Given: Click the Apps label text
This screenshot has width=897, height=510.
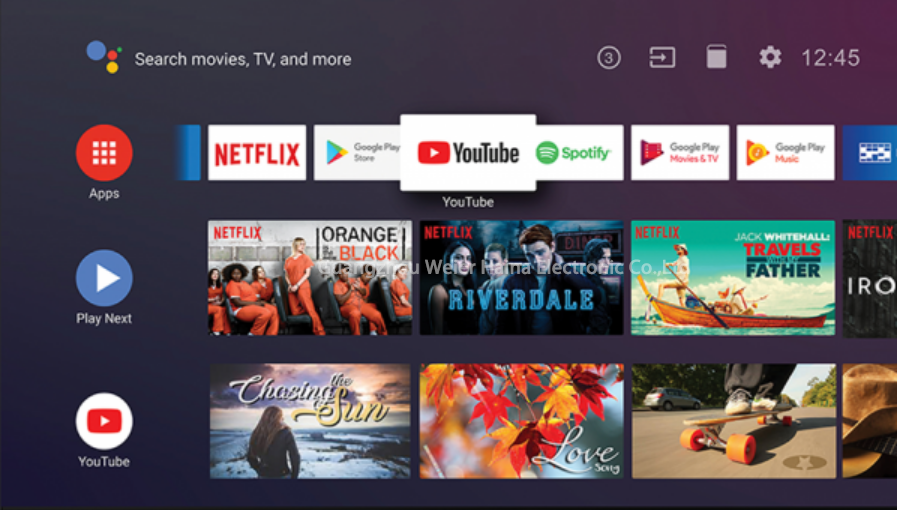Looking at the screenshot, I should coord(104,194).
